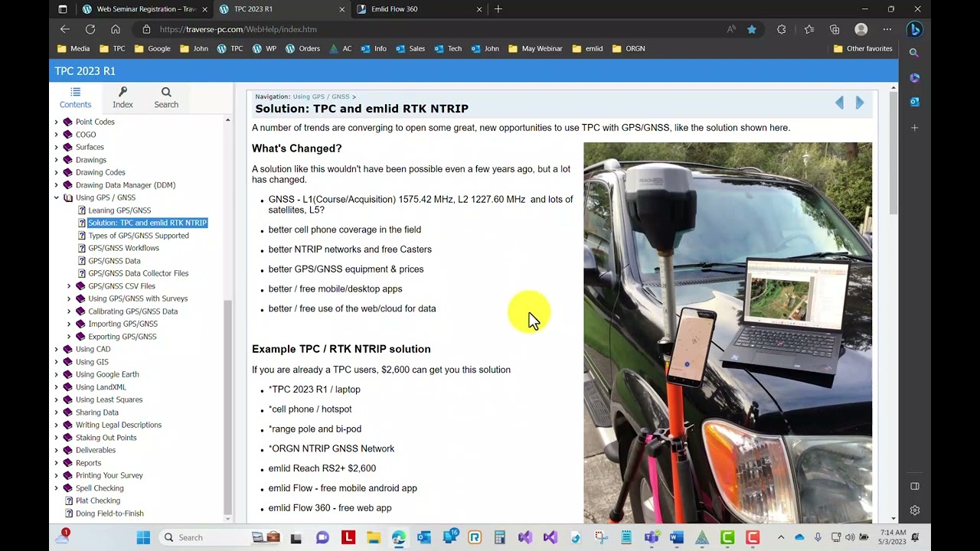
Task: Open the browser profile avatar
Action: click(x=861, y=29)
